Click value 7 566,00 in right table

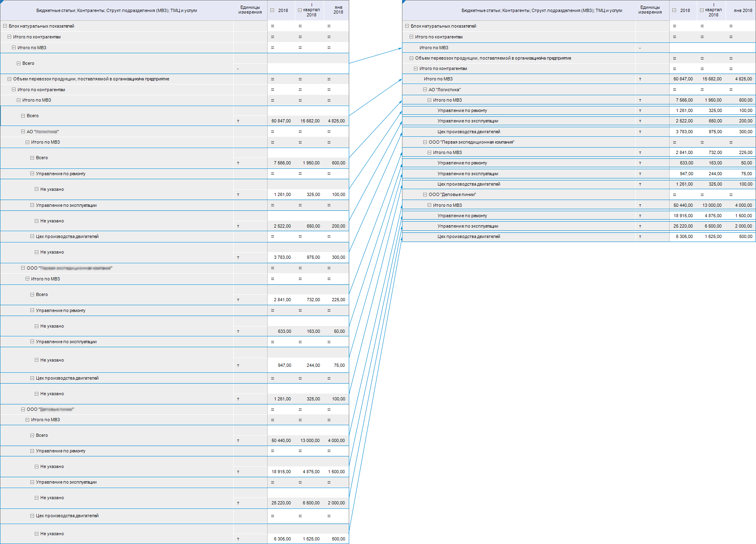684,100
